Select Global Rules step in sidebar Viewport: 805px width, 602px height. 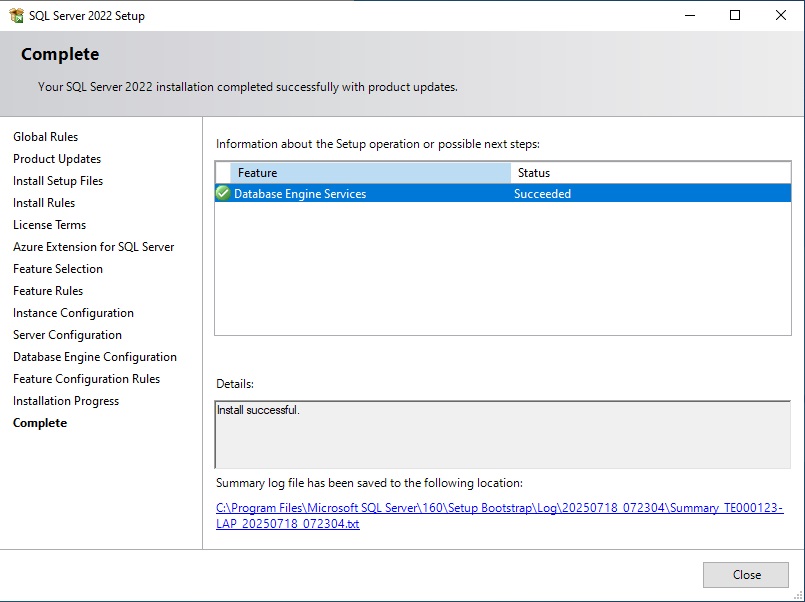(46, 137)
